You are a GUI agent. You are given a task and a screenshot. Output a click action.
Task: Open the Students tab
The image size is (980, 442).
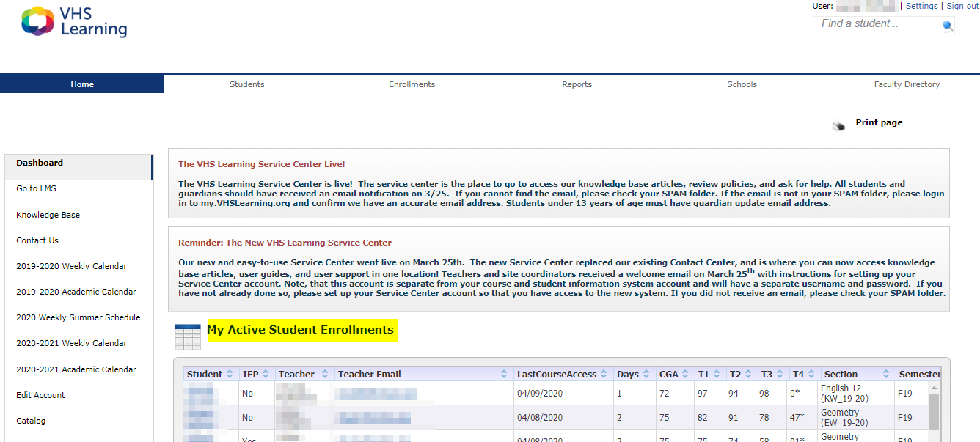click(x=246, y=84)
